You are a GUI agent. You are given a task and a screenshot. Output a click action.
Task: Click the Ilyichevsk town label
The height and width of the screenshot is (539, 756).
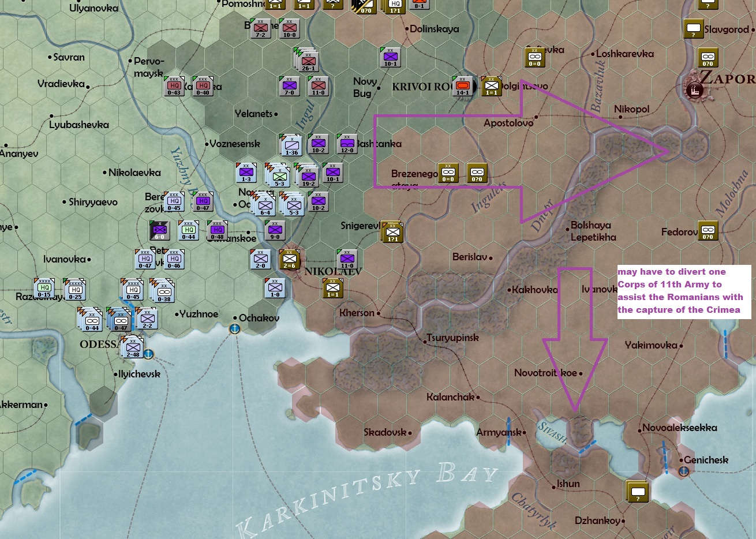click(x=139, y=374)
